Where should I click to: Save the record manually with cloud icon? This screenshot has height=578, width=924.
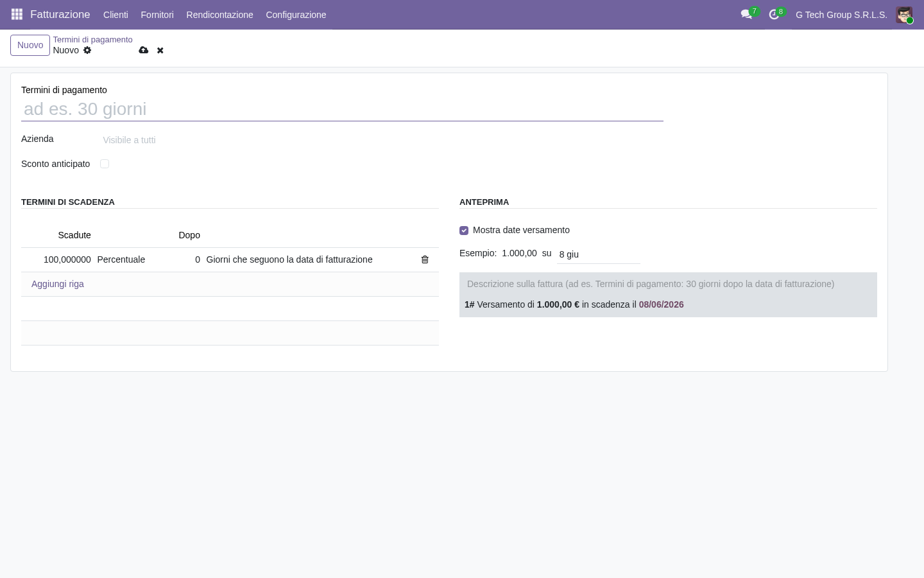point(144,50)
